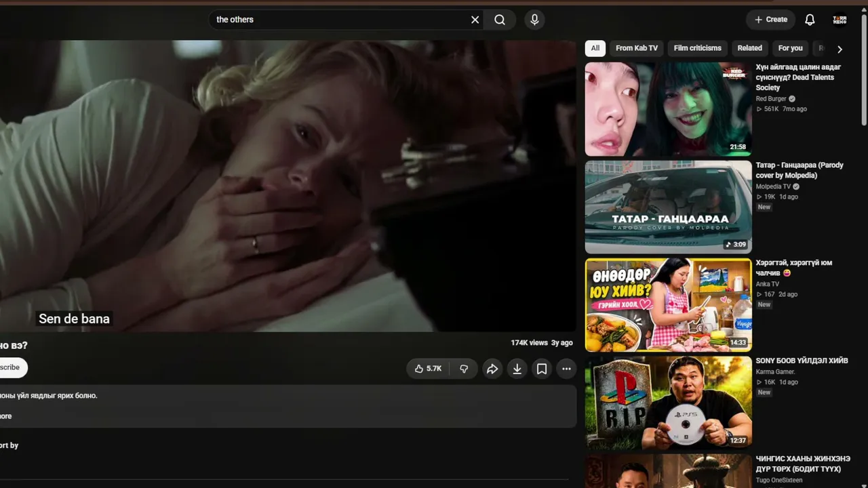Click the Subscribe button
Image resolution: width=868 pixels, height=488 pixels.
[12, 367]
